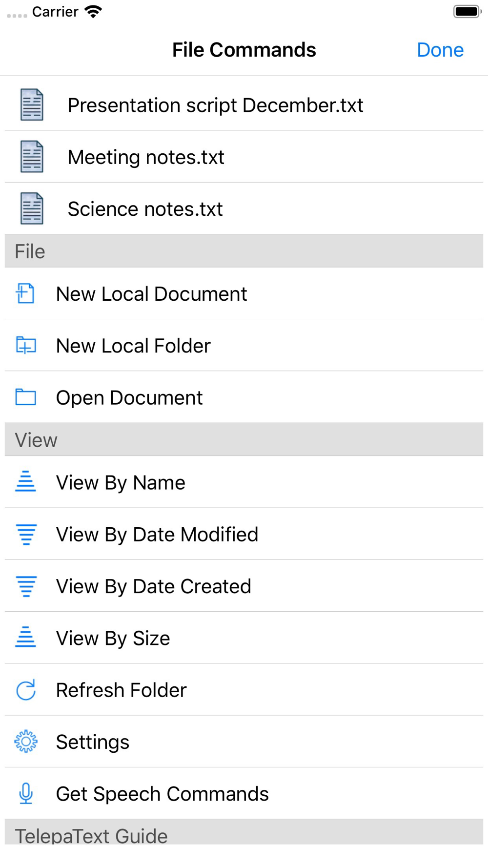Tap the Refresh Folder circular arrow icon
Viewport: 488px width, 868px height.
[25, 690]
